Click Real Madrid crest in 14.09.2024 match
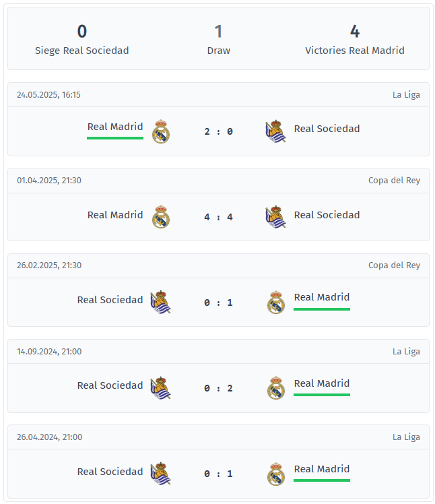The height and width of the screenshot is (504, 435). click(276, 388)
